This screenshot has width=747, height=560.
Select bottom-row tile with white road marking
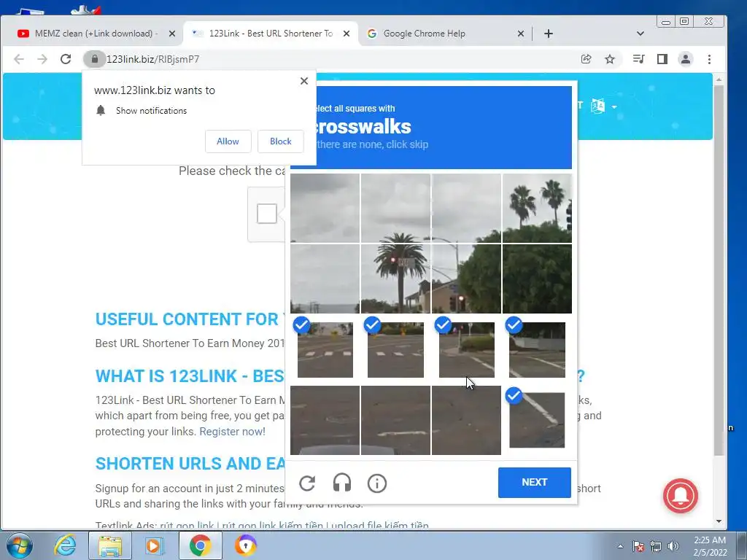click(x=395, y=420)
